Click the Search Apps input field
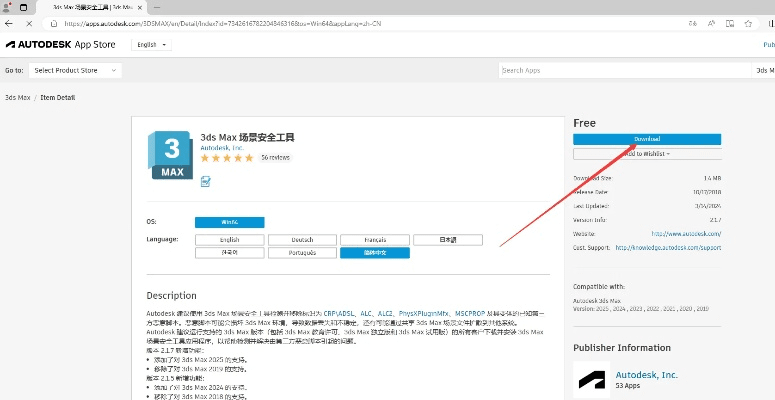Screen dimensions: 775x400 pos(620,71)
